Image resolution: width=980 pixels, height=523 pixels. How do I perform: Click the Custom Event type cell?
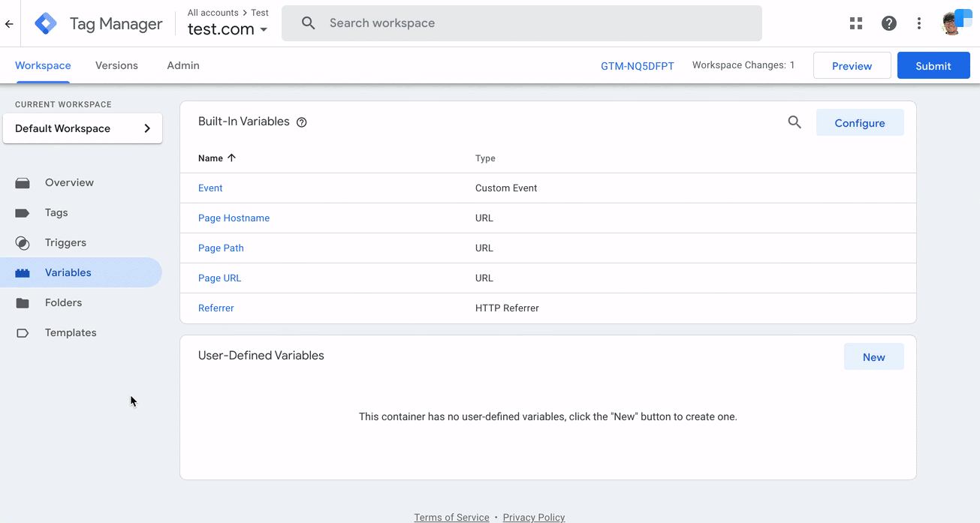(x=506, y=188)
